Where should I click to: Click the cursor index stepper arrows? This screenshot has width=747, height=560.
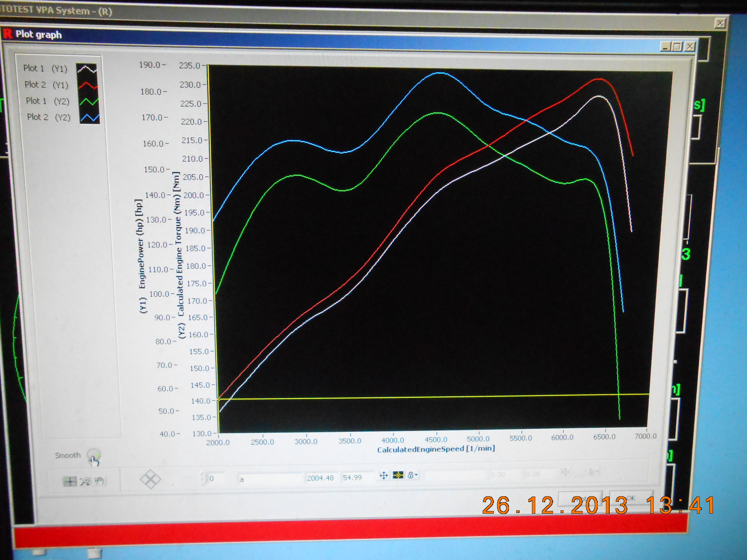[203, 478]
